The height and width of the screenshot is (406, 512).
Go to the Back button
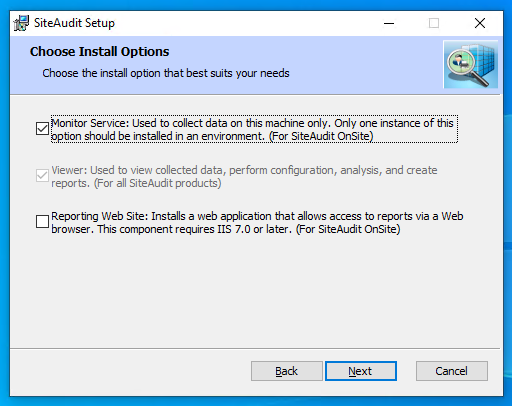click(287, 371)
